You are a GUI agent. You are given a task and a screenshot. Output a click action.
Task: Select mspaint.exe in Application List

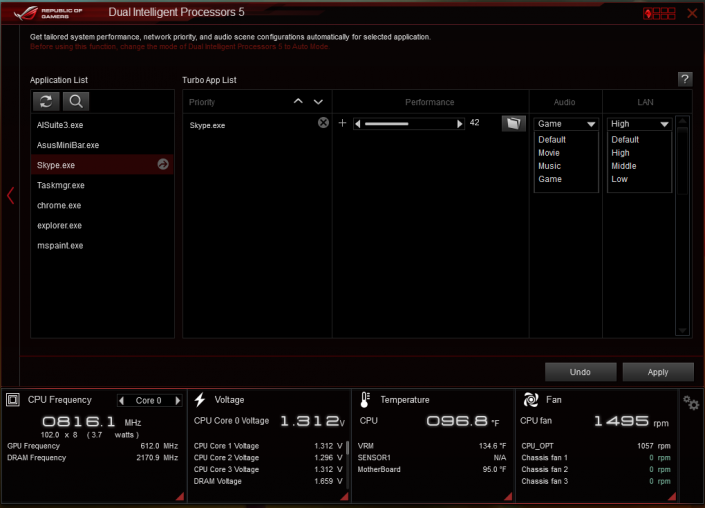102,245
